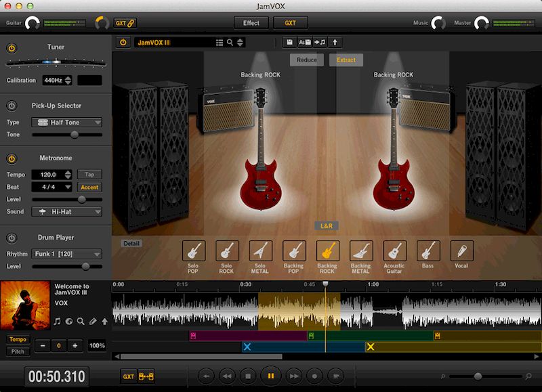This screenshot has height=392, width=542.
Task: Open the metronome Sound Hi-Hat dropdown
Action: coord(66,211)
